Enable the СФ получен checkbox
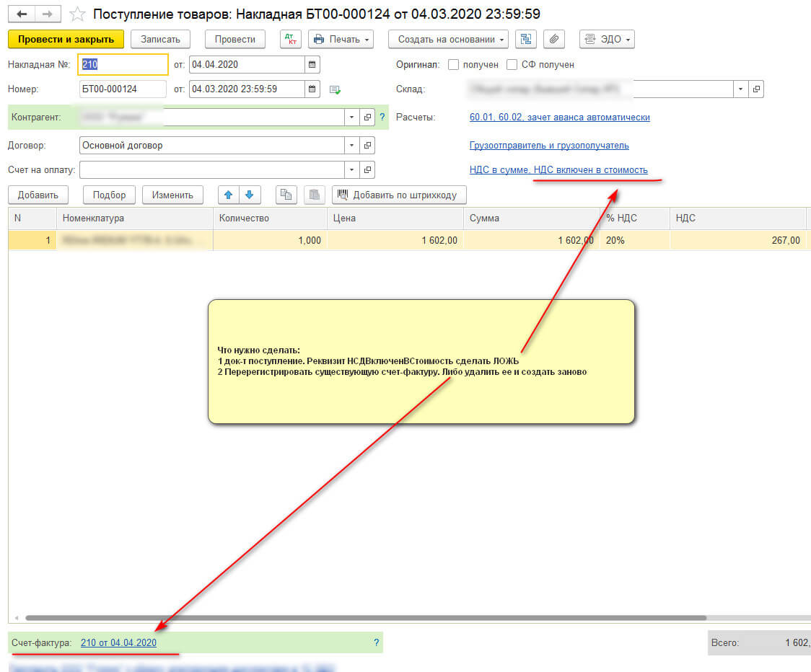Screen dimensions: 811x672 point(512,64)
